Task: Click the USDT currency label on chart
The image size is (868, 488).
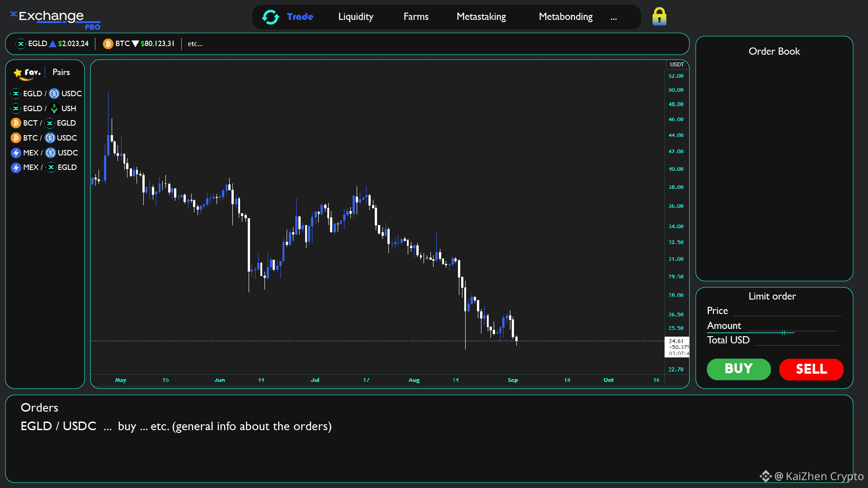Action: click(676, 65)
